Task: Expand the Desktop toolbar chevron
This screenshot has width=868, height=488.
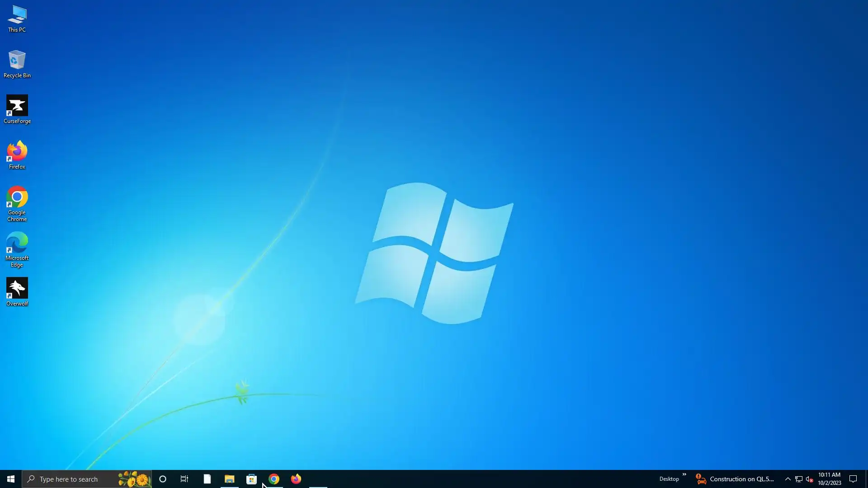Action: pos(684,475)
